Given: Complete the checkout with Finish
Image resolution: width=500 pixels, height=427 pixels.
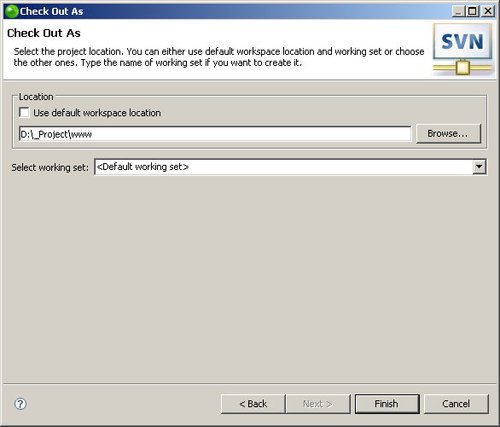Looking at the screenshot, I should tap(387, 404).
